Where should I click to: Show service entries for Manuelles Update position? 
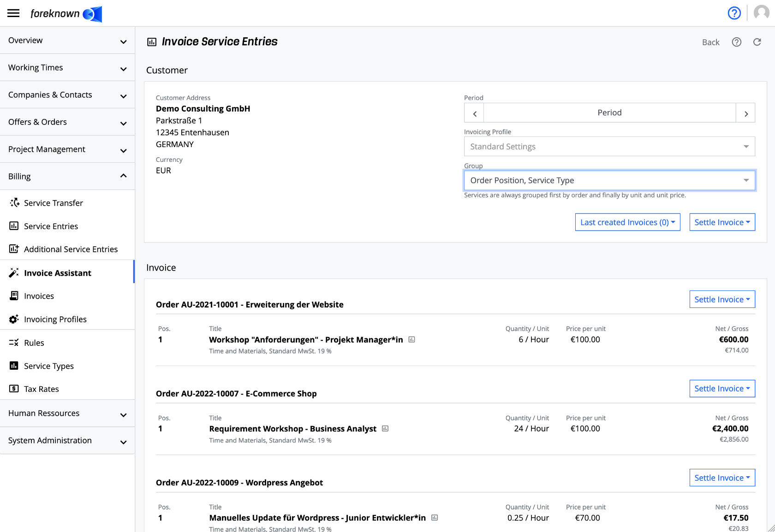[x=435, y=518]
